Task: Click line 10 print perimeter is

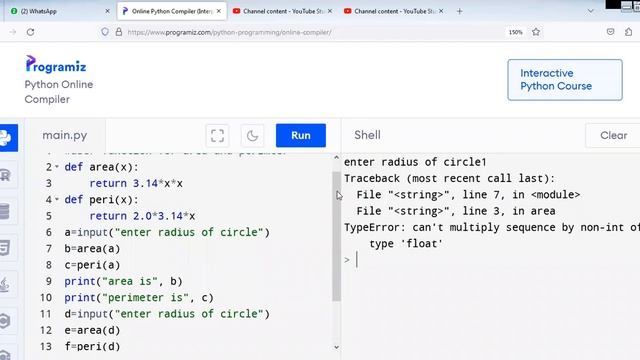Action: 139,298
